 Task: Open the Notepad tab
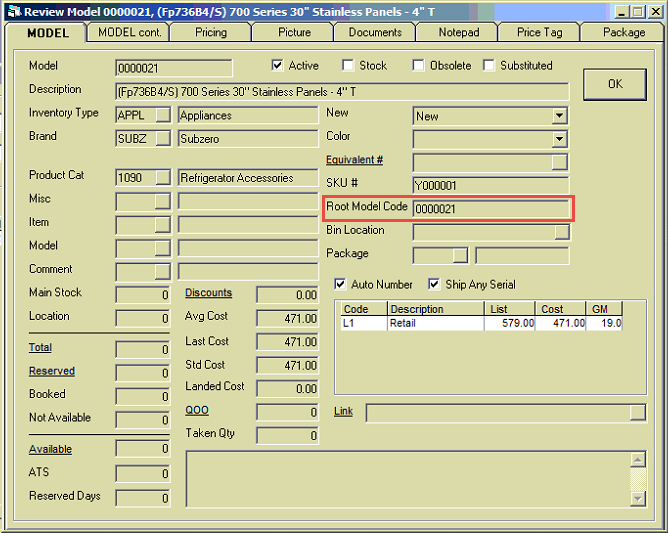(459, 32)
